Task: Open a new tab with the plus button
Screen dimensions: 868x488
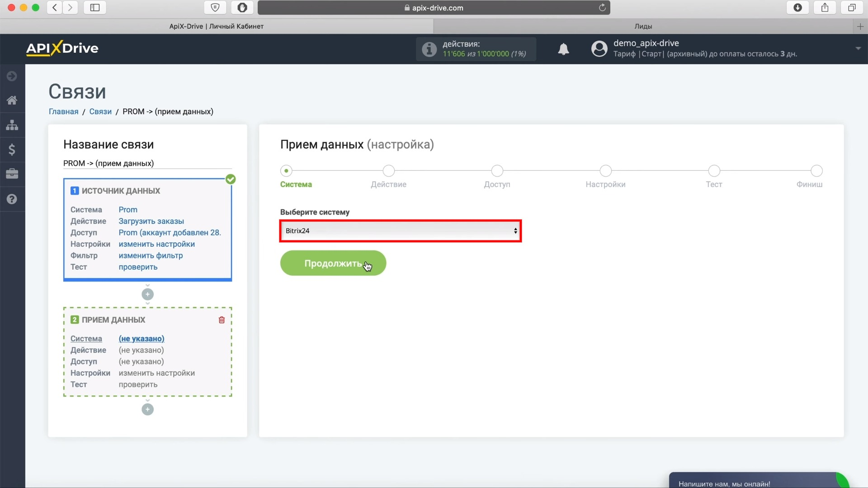Action: pyautogui.click(x=860, y=27)
